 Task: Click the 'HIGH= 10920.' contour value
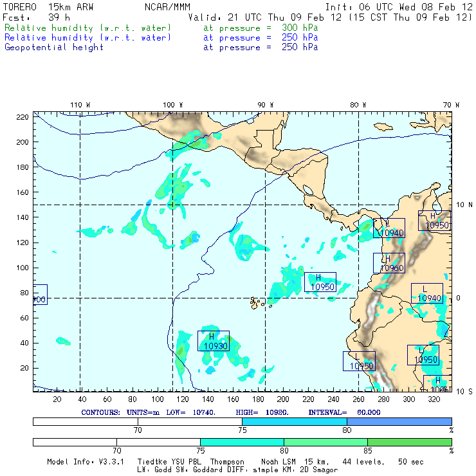(262, 412)
